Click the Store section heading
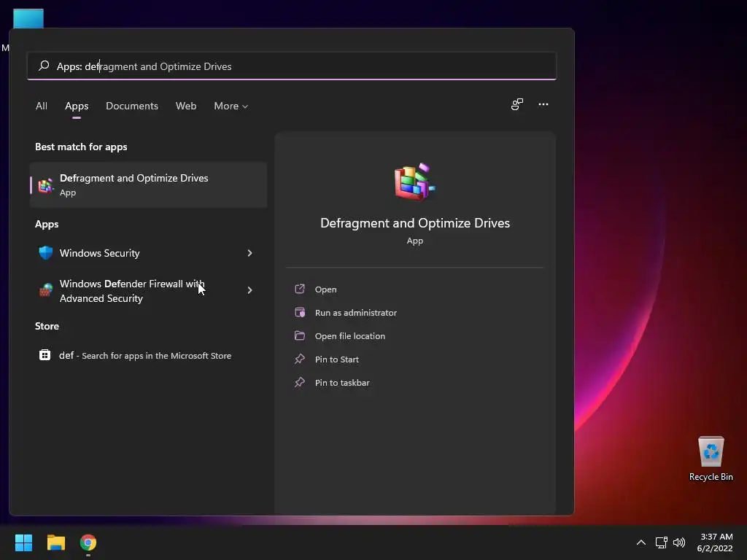 point(47,326)
